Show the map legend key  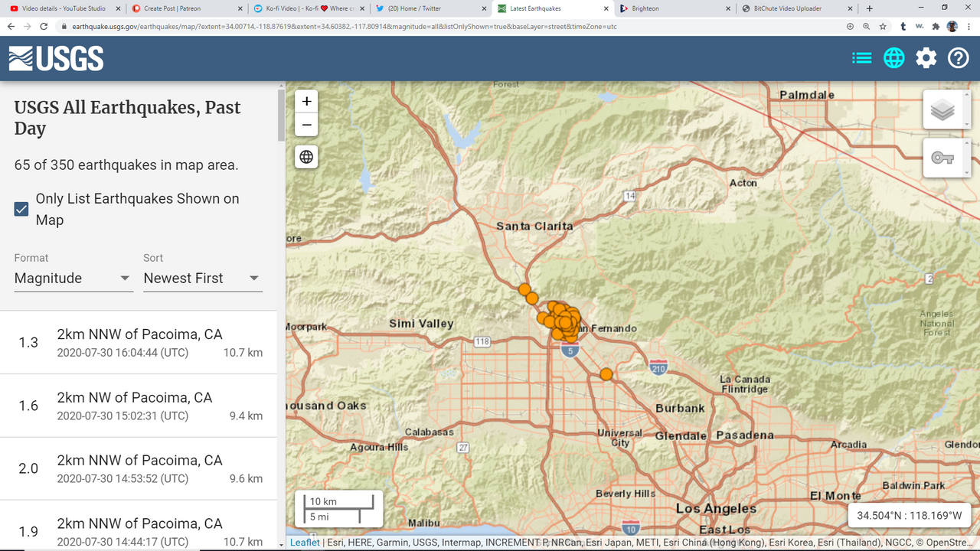click(942, 158)
